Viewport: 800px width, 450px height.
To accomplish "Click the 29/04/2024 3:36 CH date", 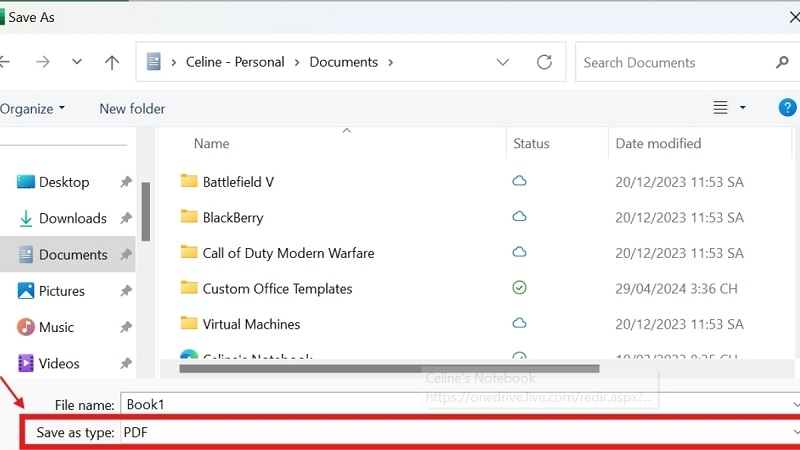I will point(676,289).
